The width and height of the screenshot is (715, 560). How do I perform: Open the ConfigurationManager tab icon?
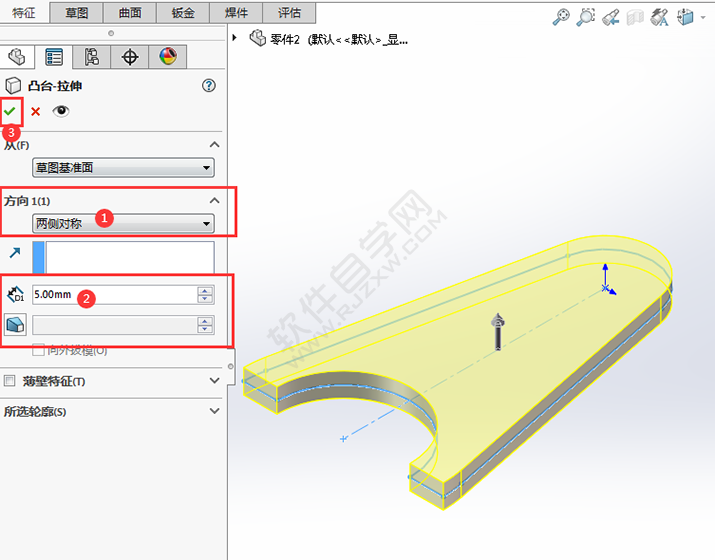pos(92,57)
